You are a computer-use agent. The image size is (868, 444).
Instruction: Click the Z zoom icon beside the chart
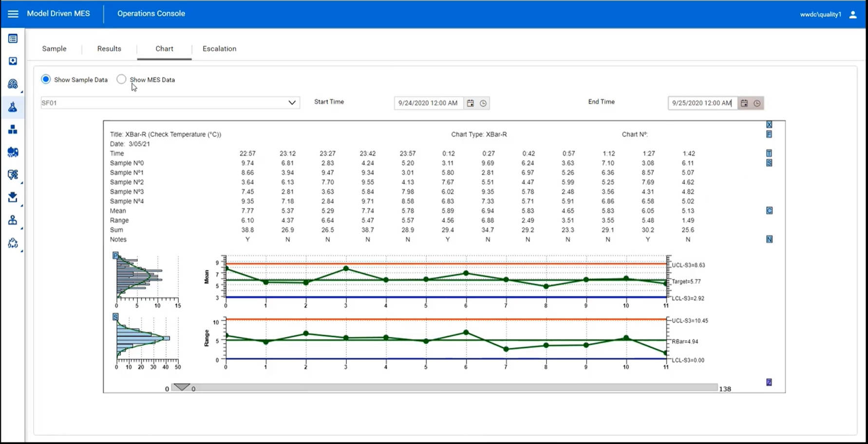[769, 382]
